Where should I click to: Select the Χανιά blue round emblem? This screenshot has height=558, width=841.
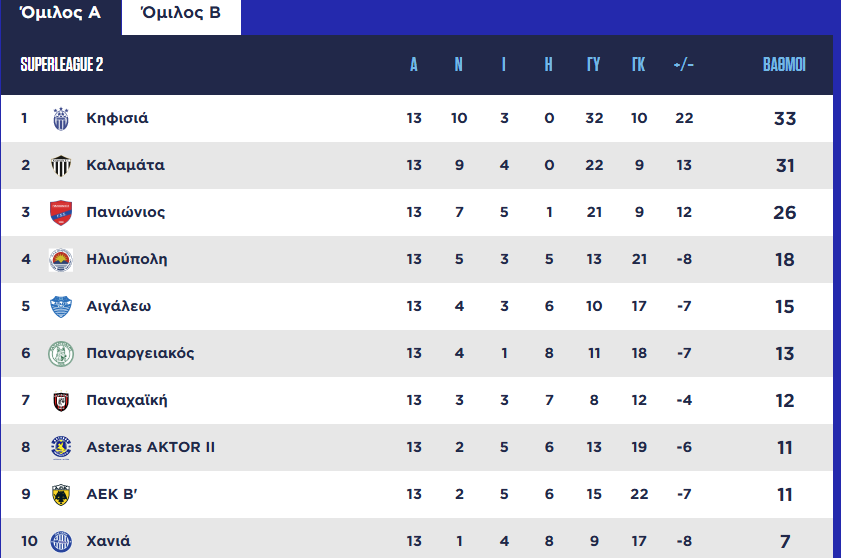61,541
